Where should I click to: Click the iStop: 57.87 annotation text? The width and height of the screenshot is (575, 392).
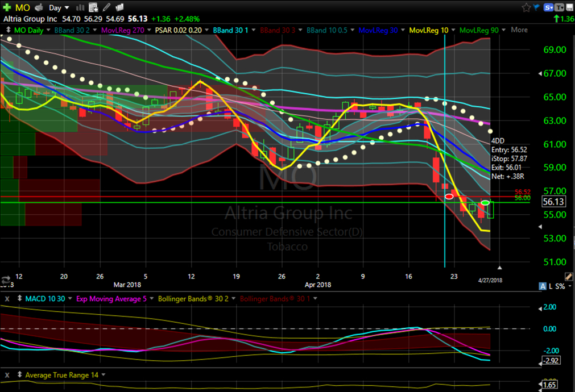pos(510,159)
